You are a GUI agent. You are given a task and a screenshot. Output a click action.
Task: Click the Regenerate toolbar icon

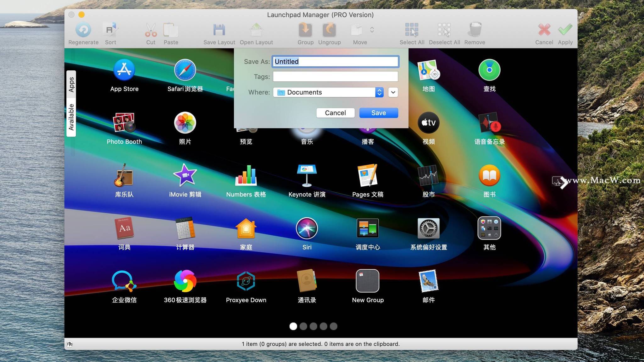click(83, 30)
